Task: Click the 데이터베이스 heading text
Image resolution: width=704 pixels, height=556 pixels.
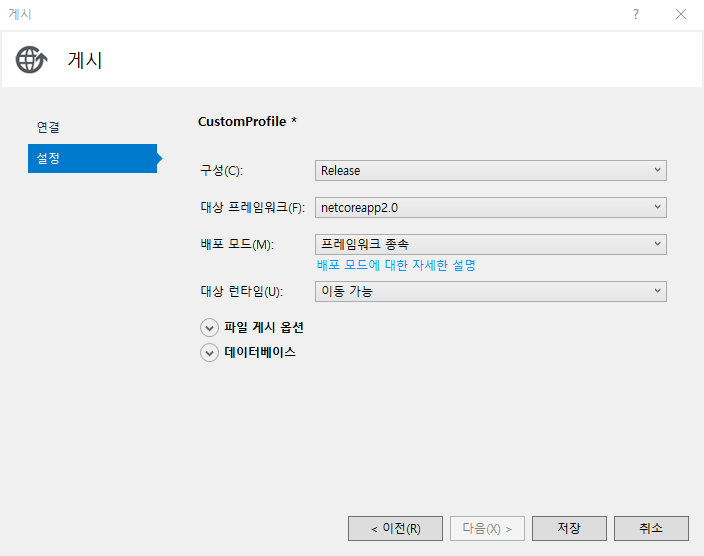Action: 260,352
